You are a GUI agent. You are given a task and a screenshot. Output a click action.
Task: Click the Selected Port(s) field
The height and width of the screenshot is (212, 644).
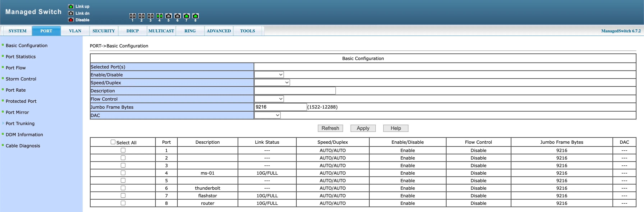click(445, 67)
